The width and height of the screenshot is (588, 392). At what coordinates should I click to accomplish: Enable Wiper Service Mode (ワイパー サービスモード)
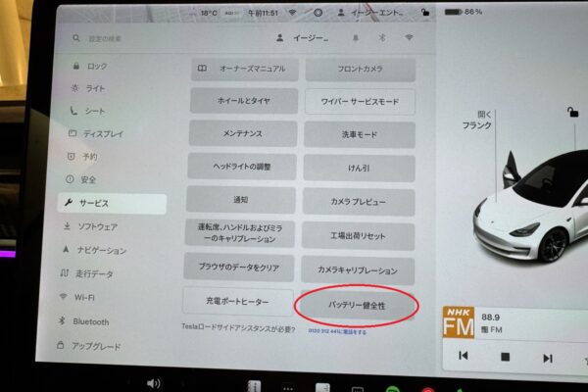tap(359, 102)
